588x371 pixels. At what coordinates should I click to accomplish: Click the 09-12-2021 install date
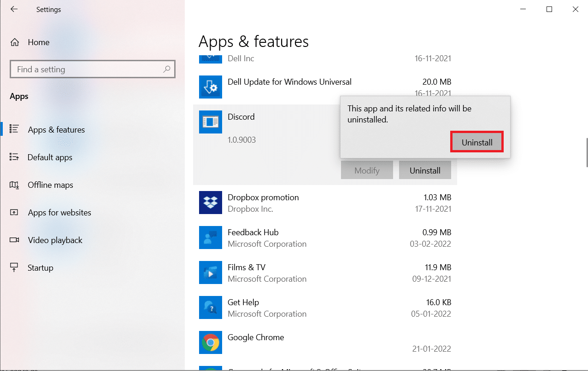click(x=433, y=279)
